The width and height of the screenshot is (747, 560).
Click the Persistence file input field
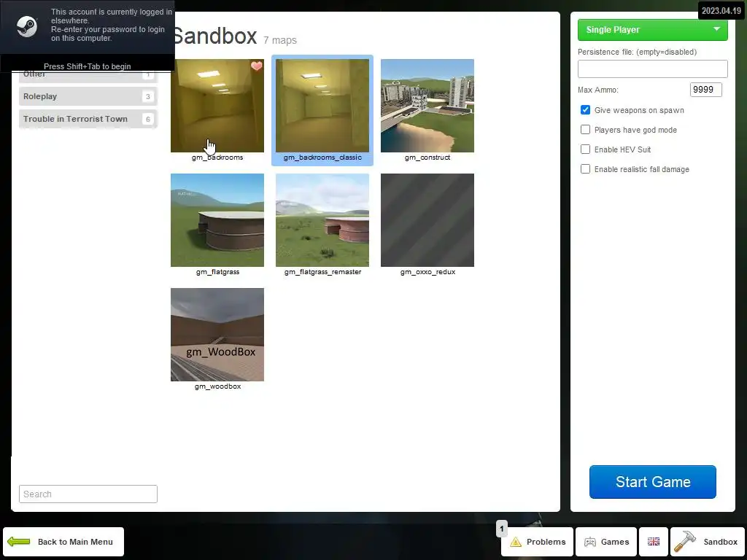pyautogui.click(x=653, y=69)
